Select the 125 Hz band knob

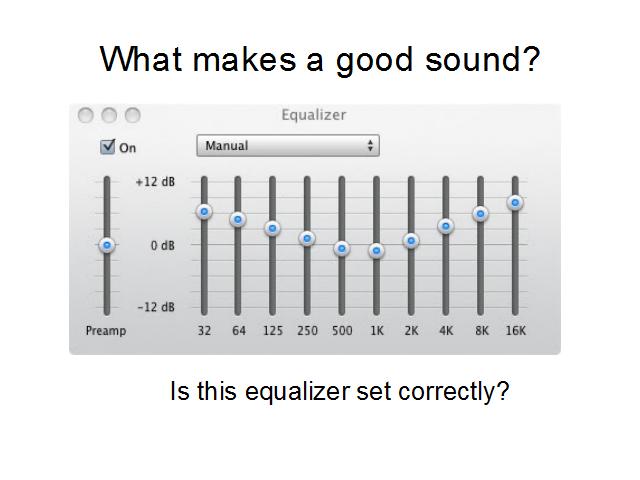(273, 228)
